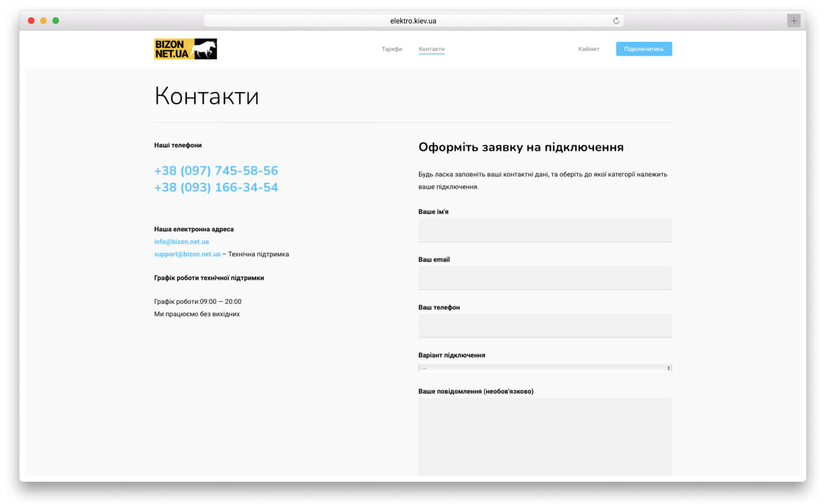
Task: Call the +38 (097) 745-58-56 phone number
Action: [x=216, y=171]
